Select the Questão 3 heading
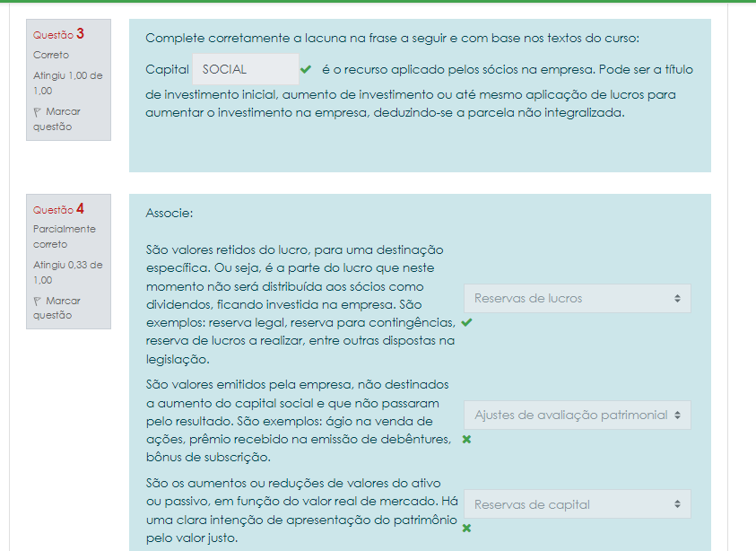Viewport: 756px width, 551px height. [58, 34]
